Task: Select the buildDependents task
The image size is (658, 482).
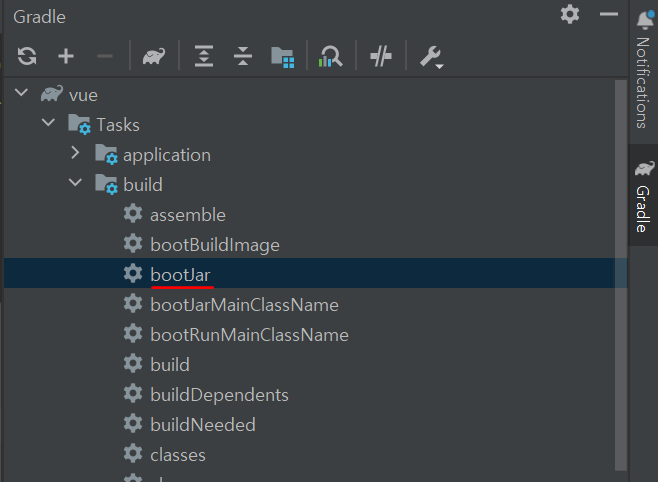Action: 309,395
